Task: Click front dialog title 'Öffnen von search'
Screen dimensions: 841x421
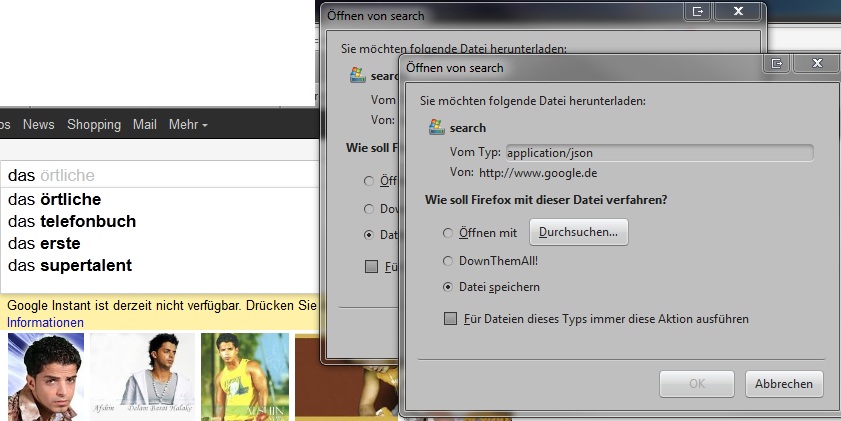Action: tap(455, 68)
